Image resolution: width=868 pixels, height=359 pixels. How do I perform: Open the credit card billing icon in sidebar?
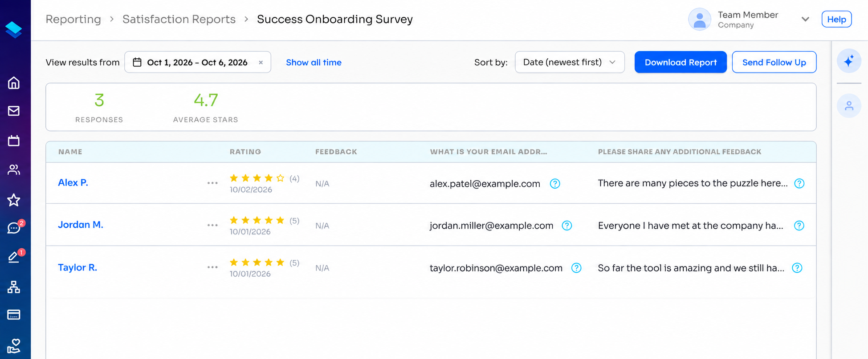coord(14,315)
